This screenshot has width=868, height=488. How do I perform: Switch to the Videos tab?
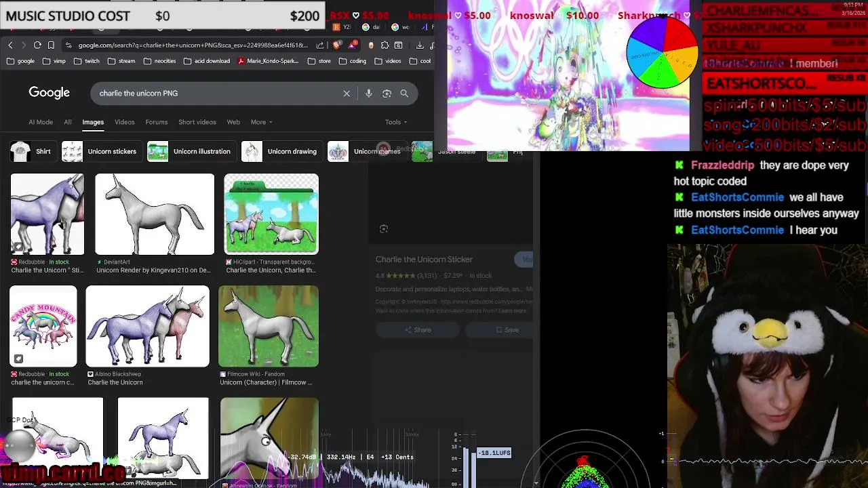click(x=125, y=122)
